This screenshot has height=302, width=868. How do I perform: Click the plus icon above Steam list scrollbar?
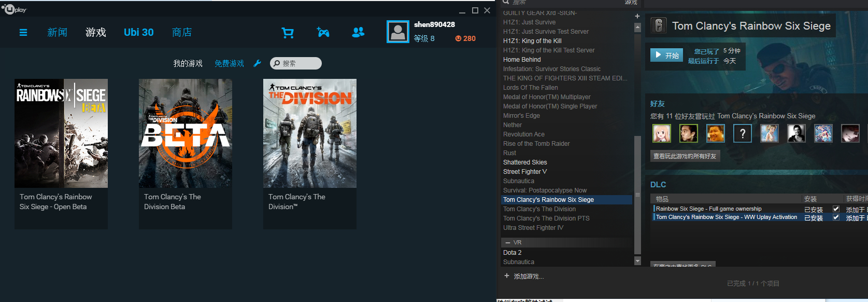(637, 16)
